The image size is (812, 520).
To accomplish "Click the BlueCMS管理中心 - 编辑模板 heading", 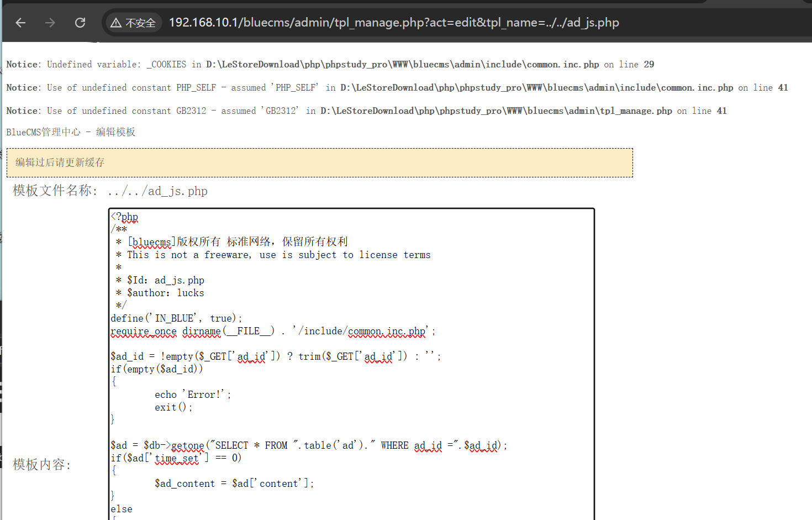I will (71, 132).
